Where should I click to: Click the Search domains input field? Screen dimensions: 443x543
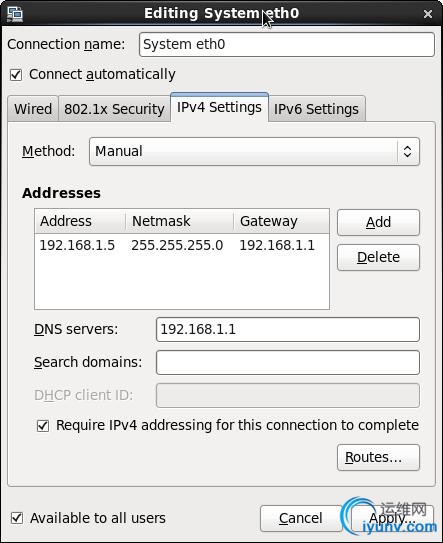pos(288,363)
